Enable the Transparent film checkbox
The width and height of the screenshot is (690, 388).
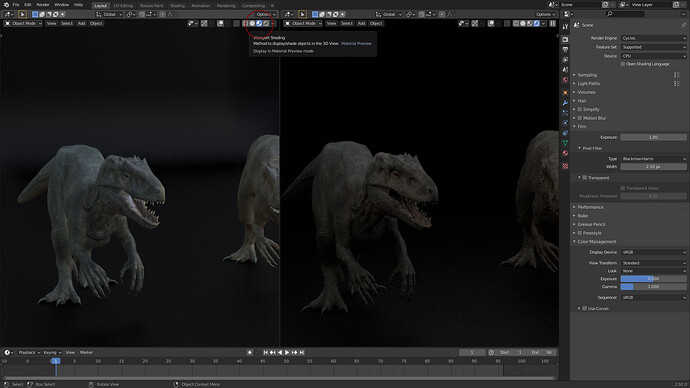pos(584,178)
